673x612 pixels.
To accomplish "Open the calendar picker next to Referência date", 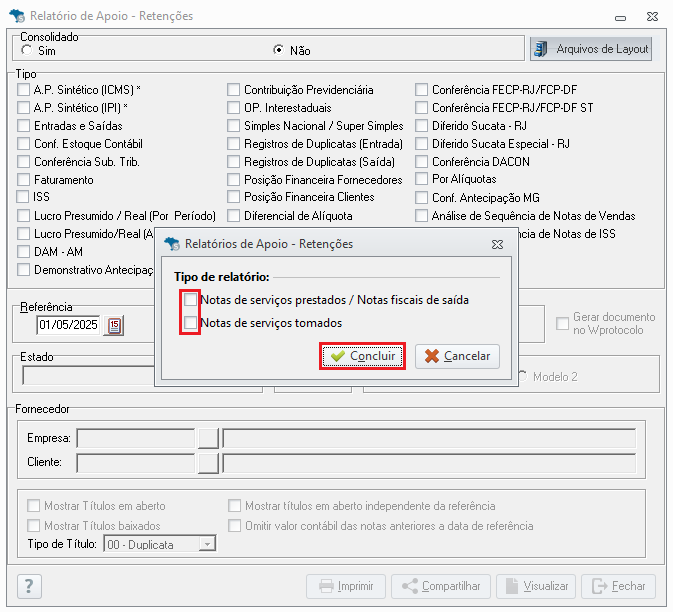I will (114, 325).
